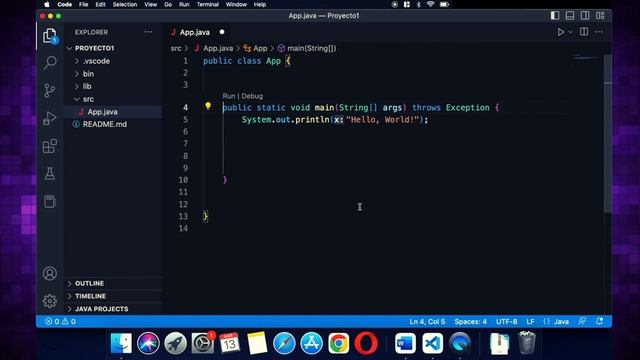Open the Explorer view in activity bar
The height and width of the screenshot is (360, 640).
[50, 36]
